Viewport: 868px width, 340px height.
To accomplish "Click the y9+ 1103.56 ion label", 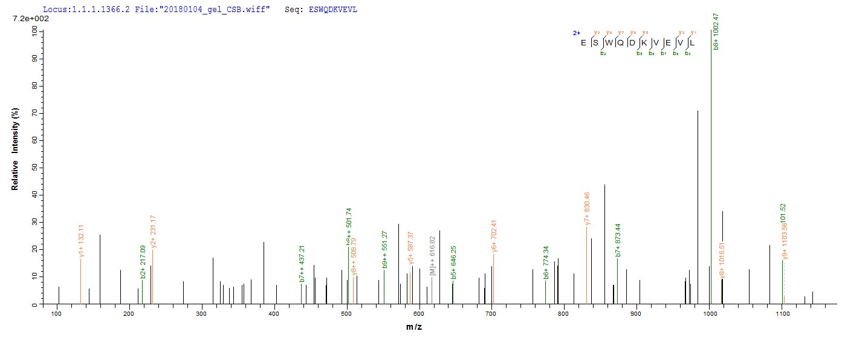I will tap(785, 241).
